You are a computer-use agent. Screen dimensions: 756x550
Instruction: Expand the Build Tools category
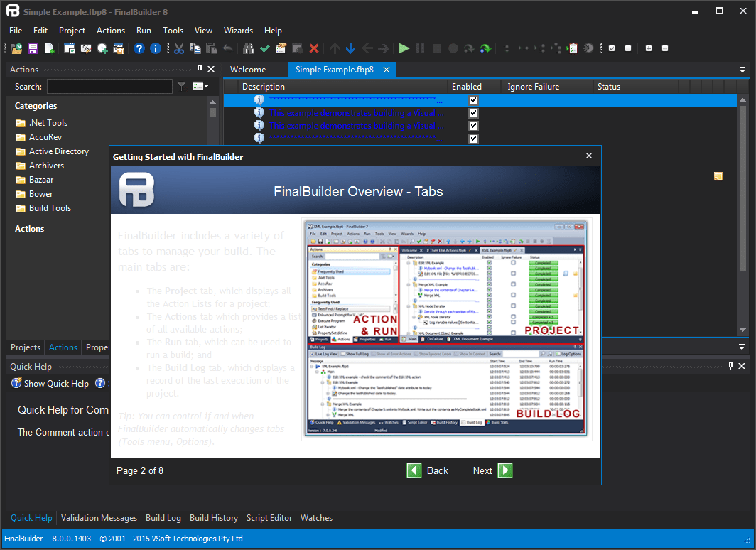pos(50,207)
